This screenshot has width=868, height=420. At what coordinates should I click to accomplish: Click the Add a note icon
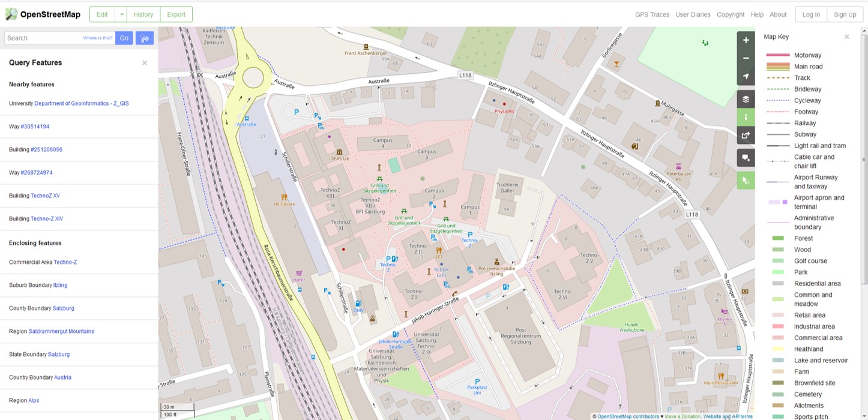coord(746,158)
